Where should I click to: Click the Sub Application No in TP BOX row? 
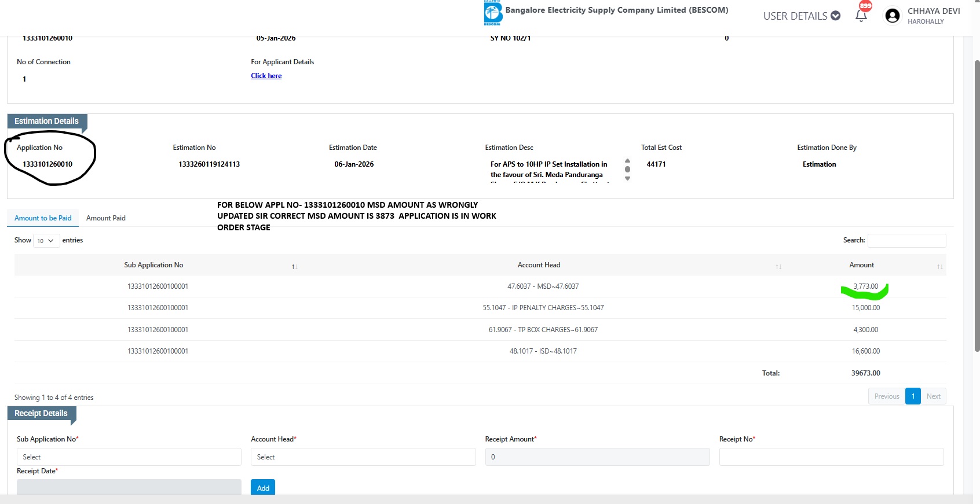pos(158,330)
